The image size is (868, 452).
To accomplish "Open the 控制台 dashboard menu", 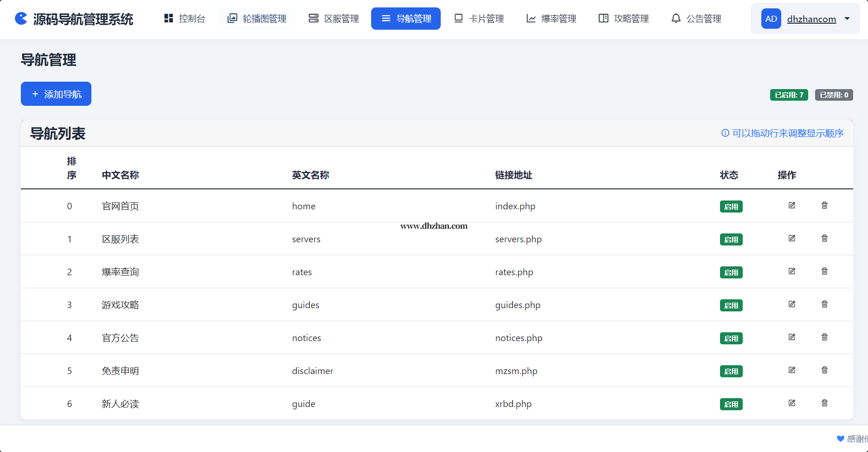I will click(185, 19).
